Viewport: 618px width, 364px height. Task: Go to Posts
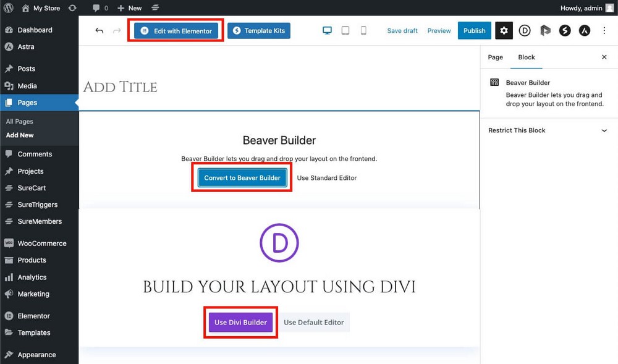point(40,69)
